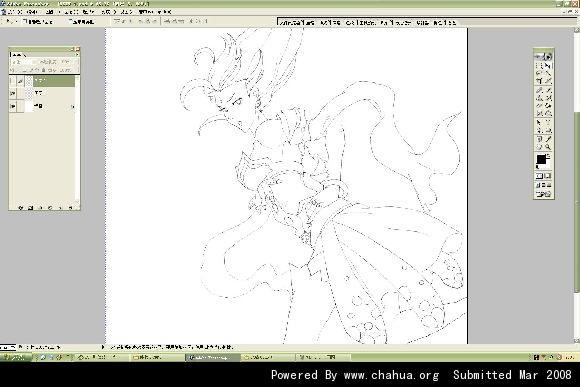580x387 pixels.
Task: Select the middle layer thumbnail
Action: click(29, 94)
